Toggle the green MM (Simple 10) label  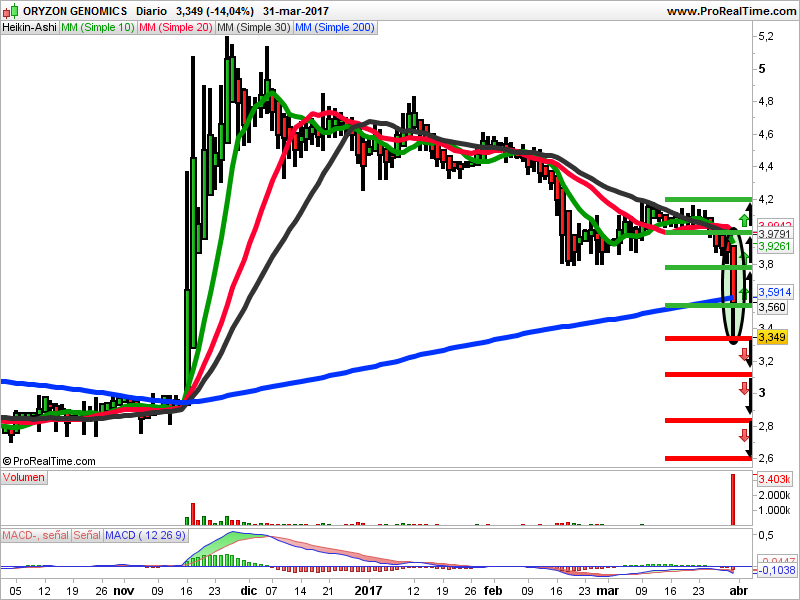pos(97,28)
